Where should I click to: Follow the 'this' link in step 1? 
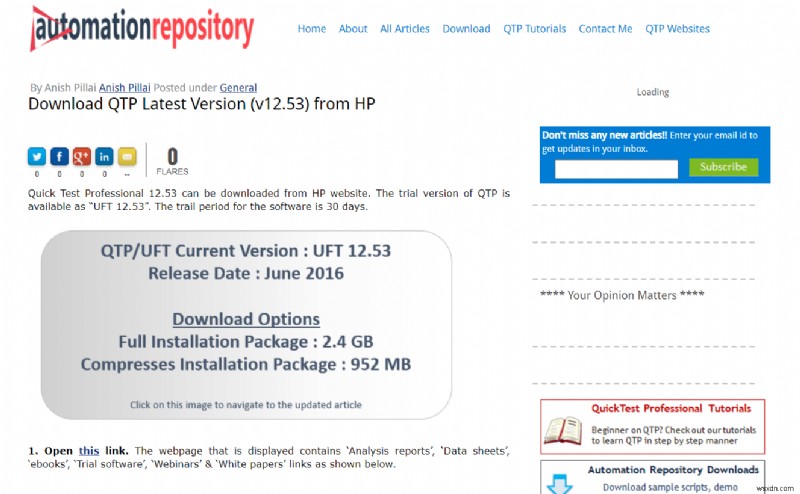coord(89,451)
